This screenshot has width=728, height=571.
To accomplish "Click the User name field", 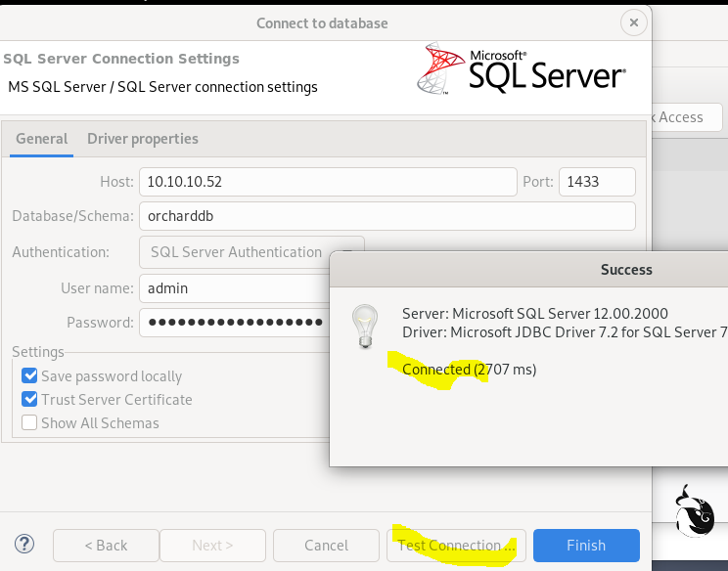I will pyautogui.click(x=235, y=288).
